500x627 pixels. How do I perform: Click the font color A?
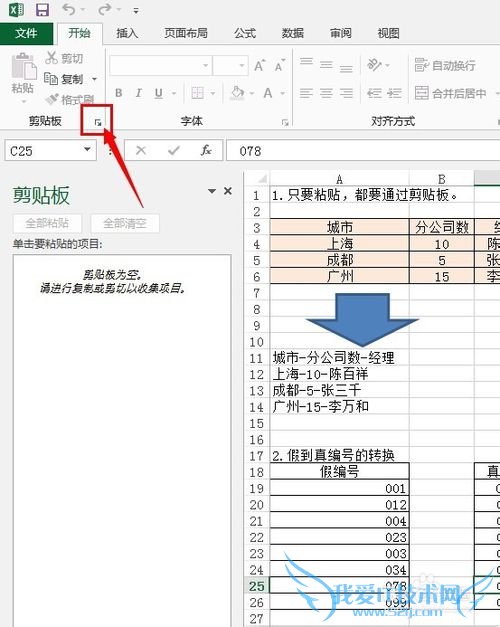(268, 93)
